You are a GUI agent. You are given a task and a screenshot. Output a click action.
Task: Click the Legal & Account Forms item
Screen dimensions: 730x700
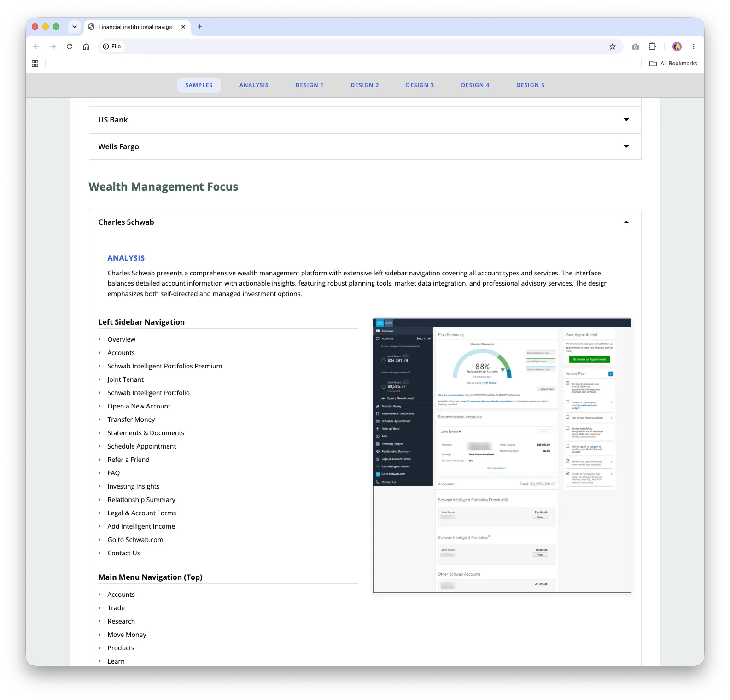142,513
